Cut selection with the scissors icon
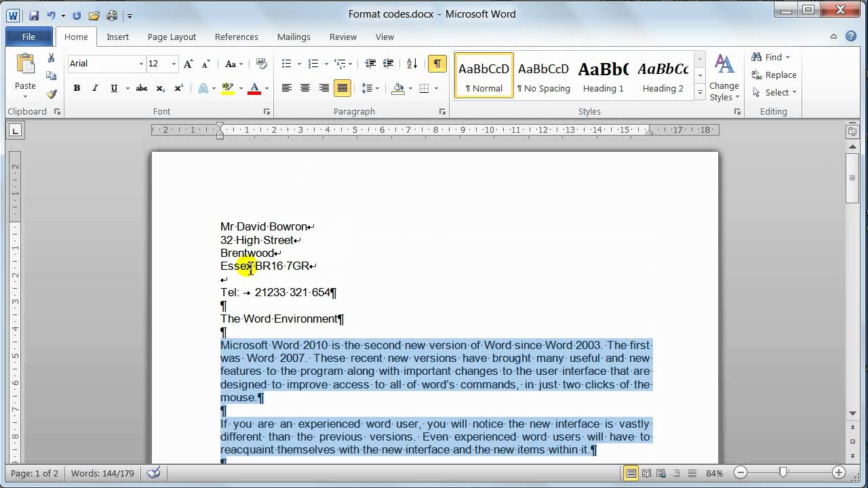Viewport: 868px width, 488px height. (x=51, y=58)
